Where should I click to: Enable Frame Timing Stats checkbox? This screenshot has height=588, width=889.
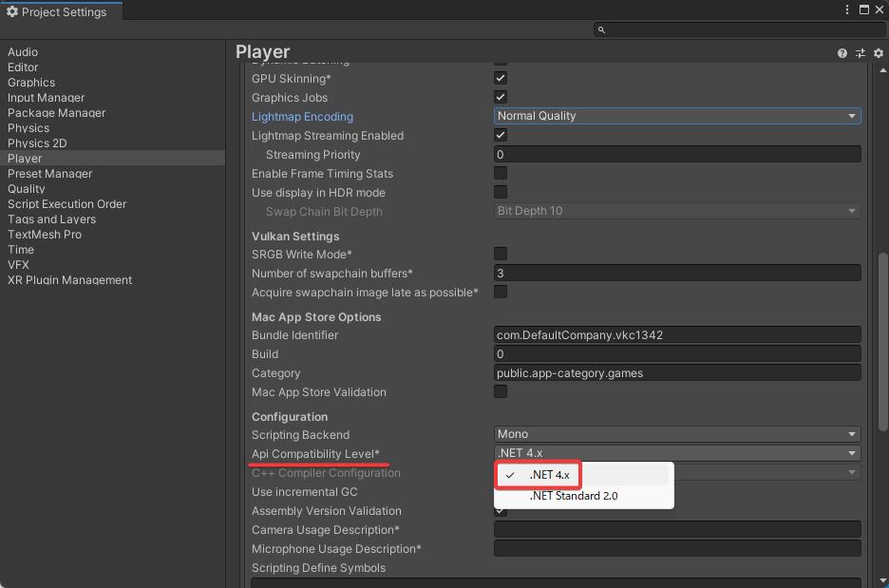click(501, 173)
